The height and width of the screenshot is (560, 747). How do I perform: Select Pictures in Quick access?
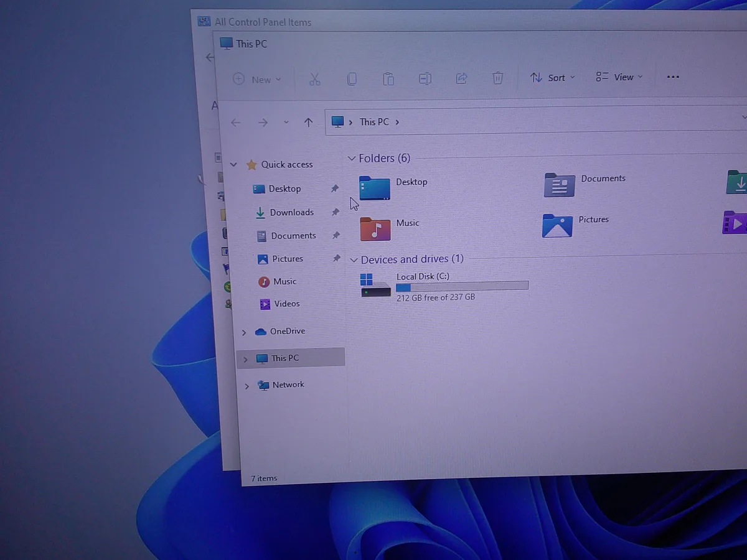coord(288,258)
